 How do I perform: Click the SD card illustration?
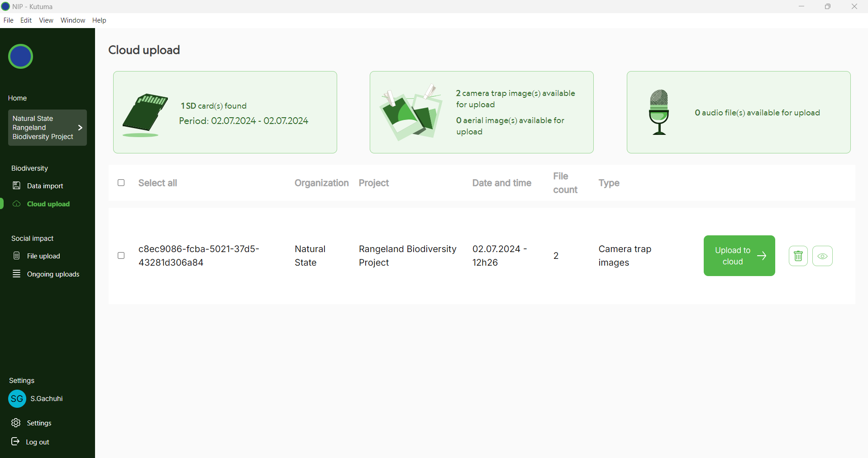(145, 115)
